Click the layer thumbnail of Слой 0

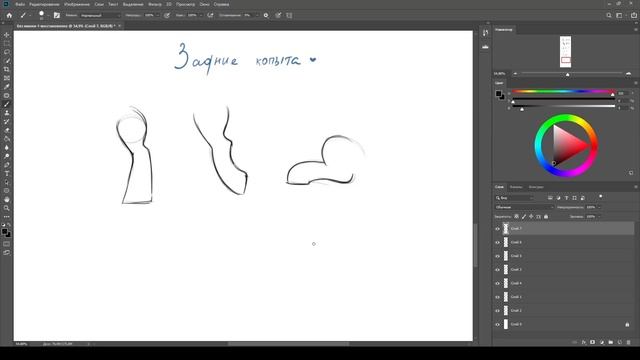coord(506,324)
